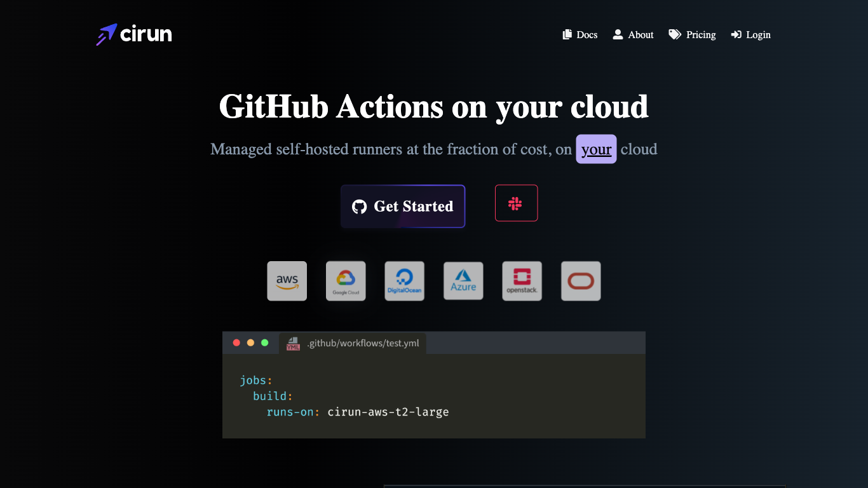The image size is (868, 488).
Task: Select the Oracle cloud provider tile
Action: click(581, 281)
